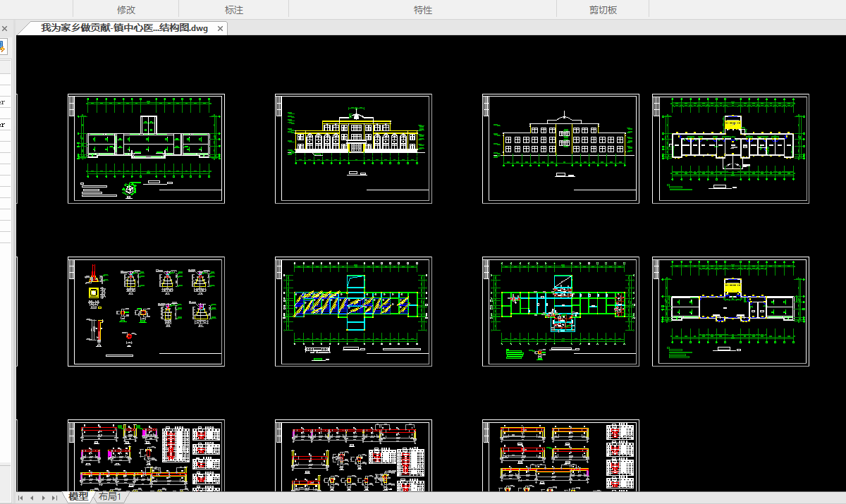Click the lightning icon in left panel

(x=2, y=47)
